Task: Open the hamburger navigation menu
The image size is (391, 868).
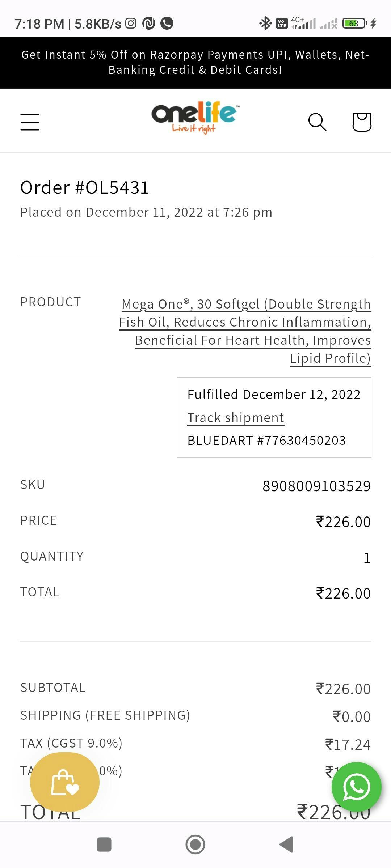Action: pos(30,122)
